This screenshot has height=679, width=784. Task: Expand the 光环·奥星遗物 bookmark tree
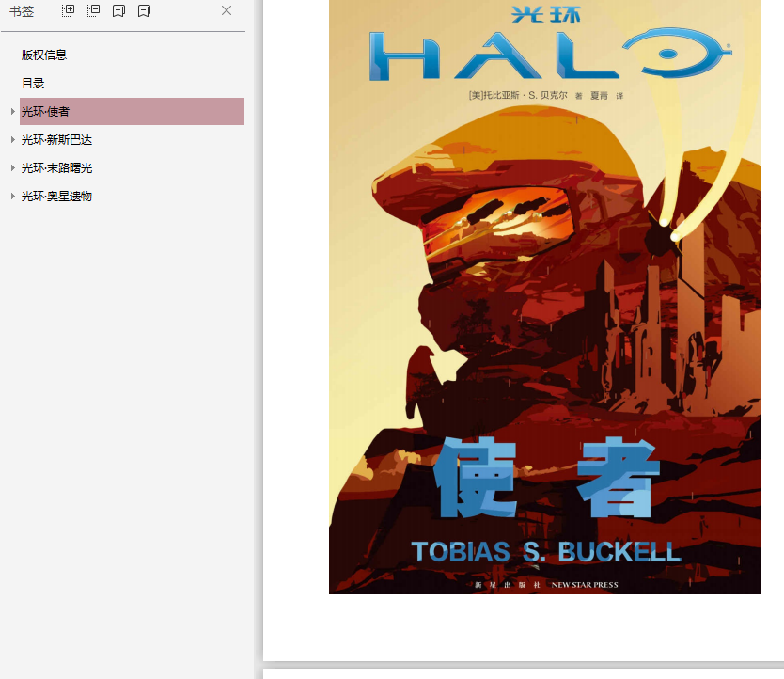click(x=12, y=197)
